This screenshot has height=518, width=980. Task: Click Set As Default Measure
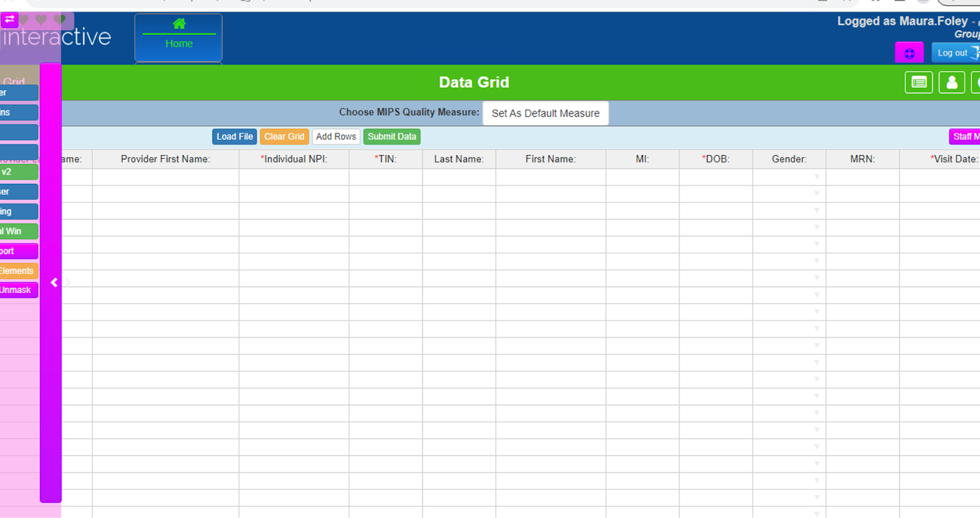click(545, 113)
